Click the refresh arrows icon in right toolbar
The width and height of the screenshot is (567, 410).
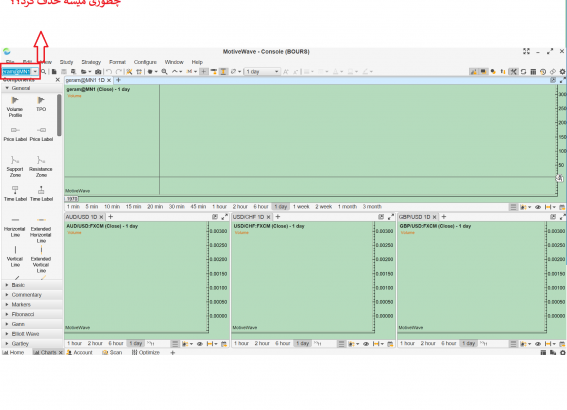(523, 72)
